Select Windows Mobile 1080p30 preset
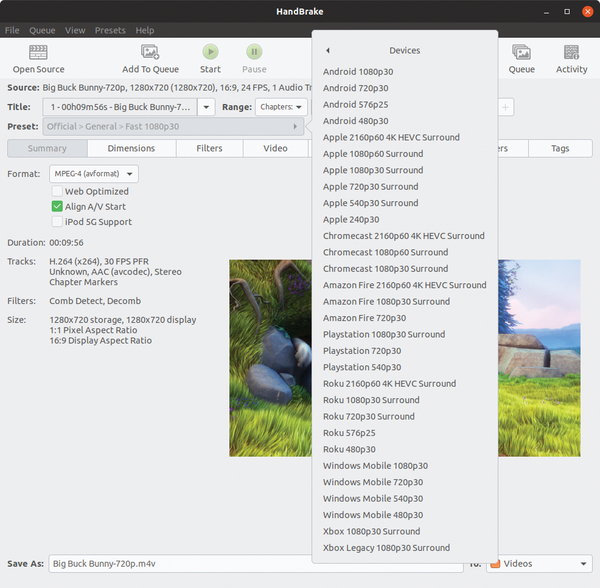The height and width of the screenshot is (588, 600). 405,466
